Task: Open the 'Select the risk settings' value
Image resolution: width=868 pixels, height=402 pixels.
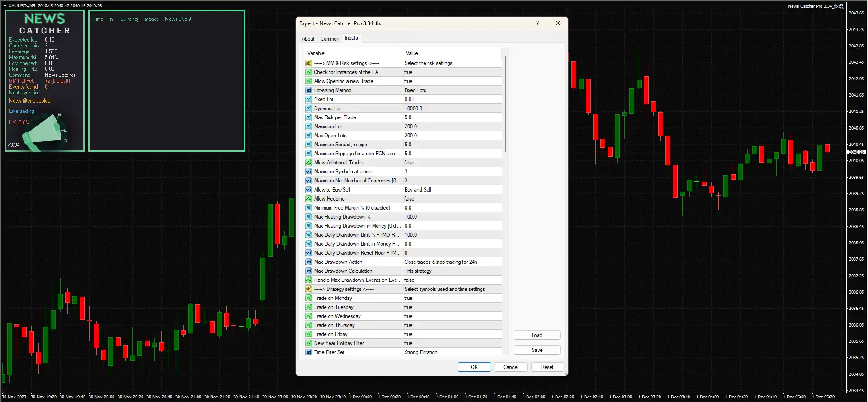Action: pos(452,63)
